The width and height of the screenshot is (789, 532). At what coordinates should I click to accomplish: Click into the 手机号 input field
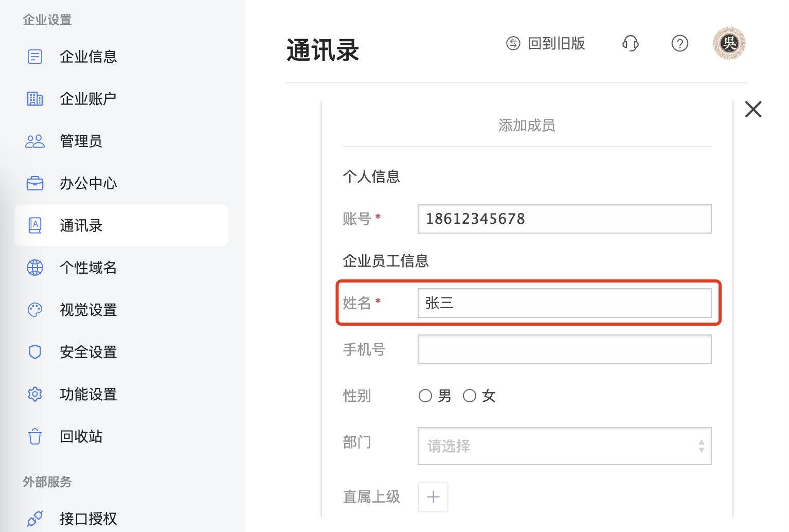coord(565,349)
